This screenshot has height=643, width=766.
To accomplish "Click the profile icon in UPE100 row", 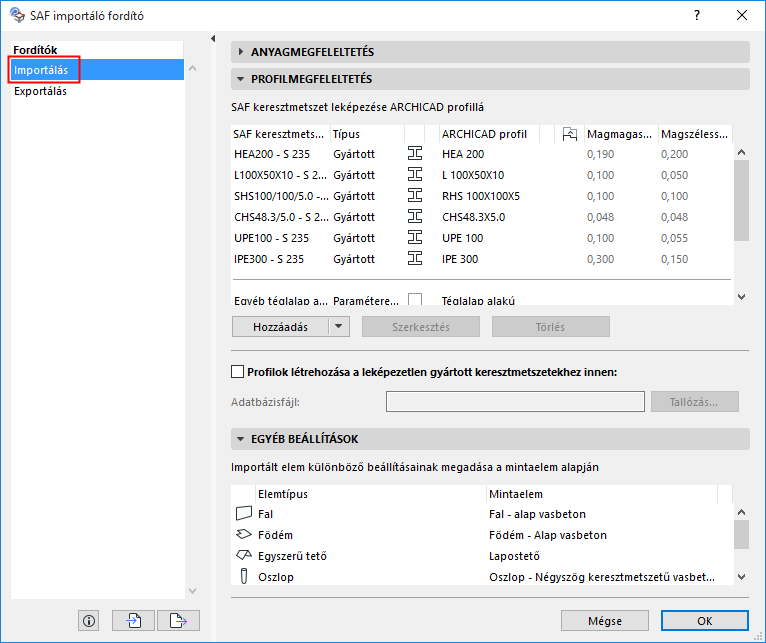I will point(415,237).
